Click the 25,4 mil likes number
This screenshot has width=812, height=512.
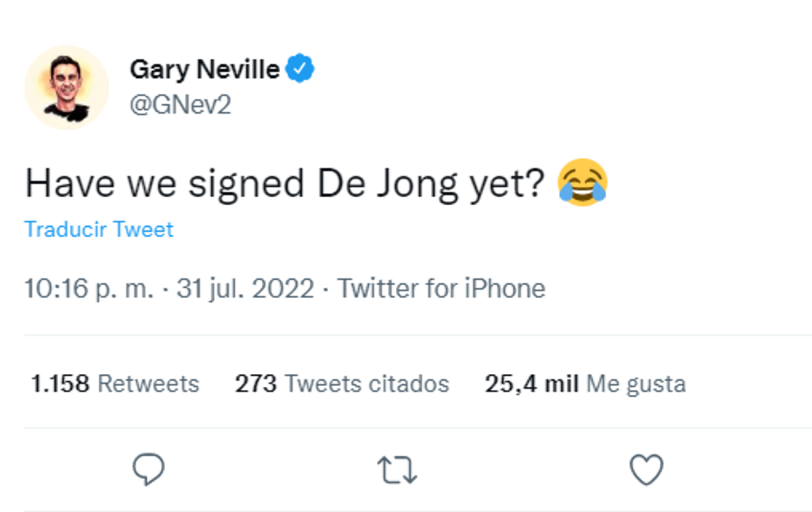click(x=531, y=384)
